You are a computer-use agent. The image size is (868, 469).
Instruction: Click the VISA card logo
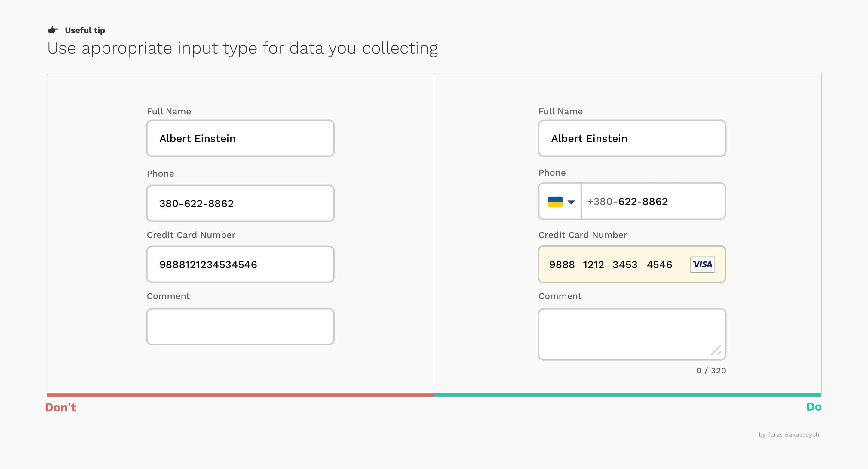[x=702, y=264]
